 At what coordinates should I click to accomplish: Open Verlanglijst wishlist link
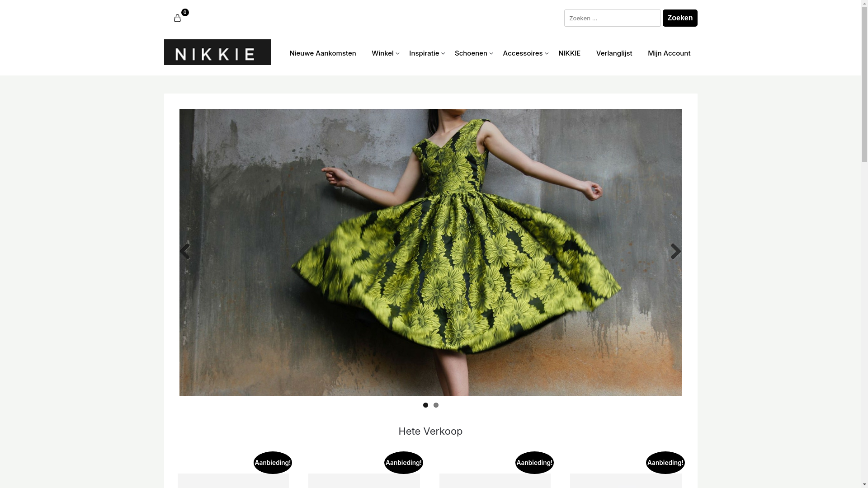coord(614,53)
